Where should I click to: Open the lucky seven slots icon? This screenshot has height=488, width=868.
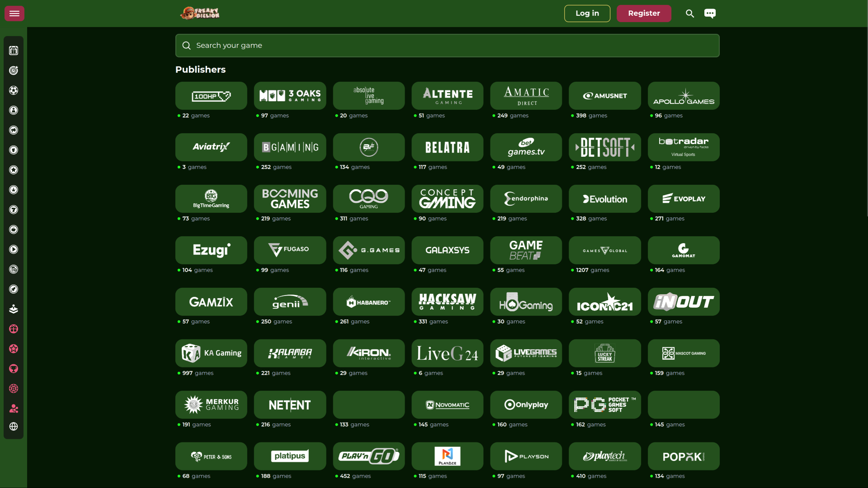(x=14, y=210)
